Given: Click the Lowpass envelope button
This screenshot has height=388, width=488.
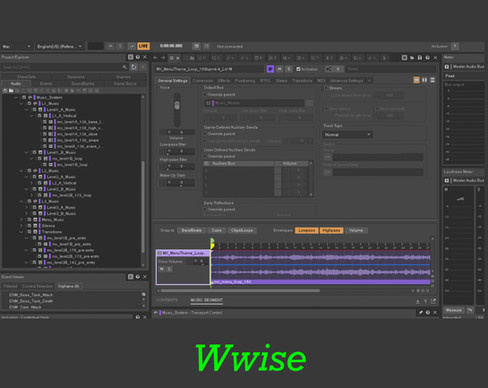Looking at the screenshot, I should click(306, 230).
